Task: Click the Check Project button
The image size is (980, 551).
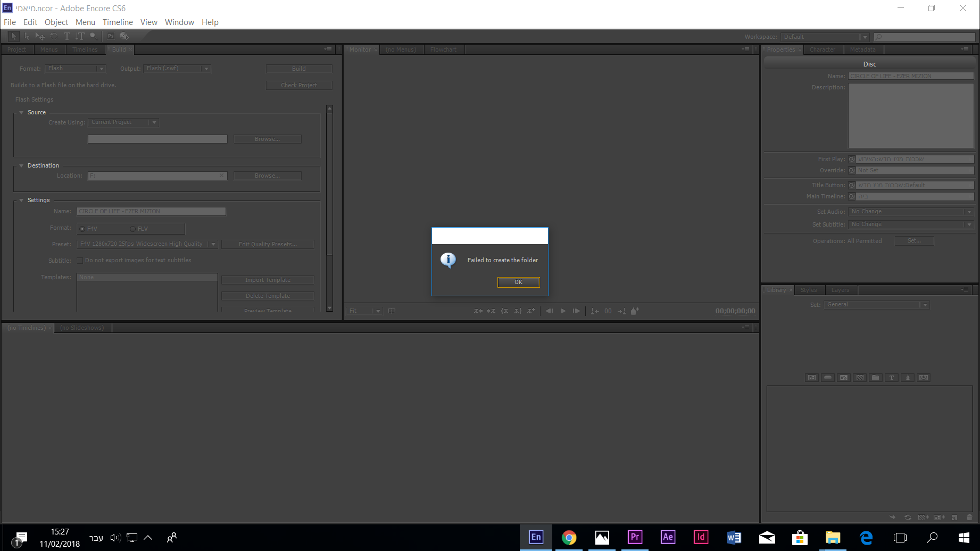Action: tap(299, 85)
